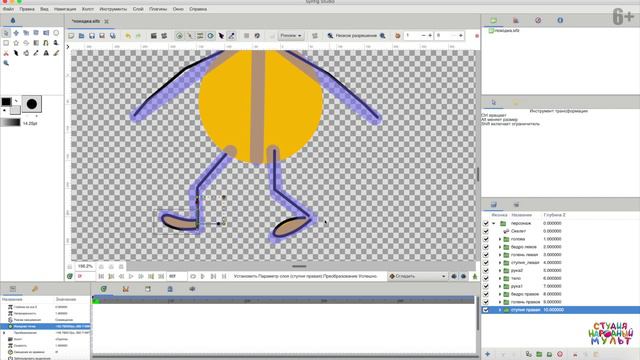
Task: Open the Сгладить interpolation dropdown
Action: [417, 276]
